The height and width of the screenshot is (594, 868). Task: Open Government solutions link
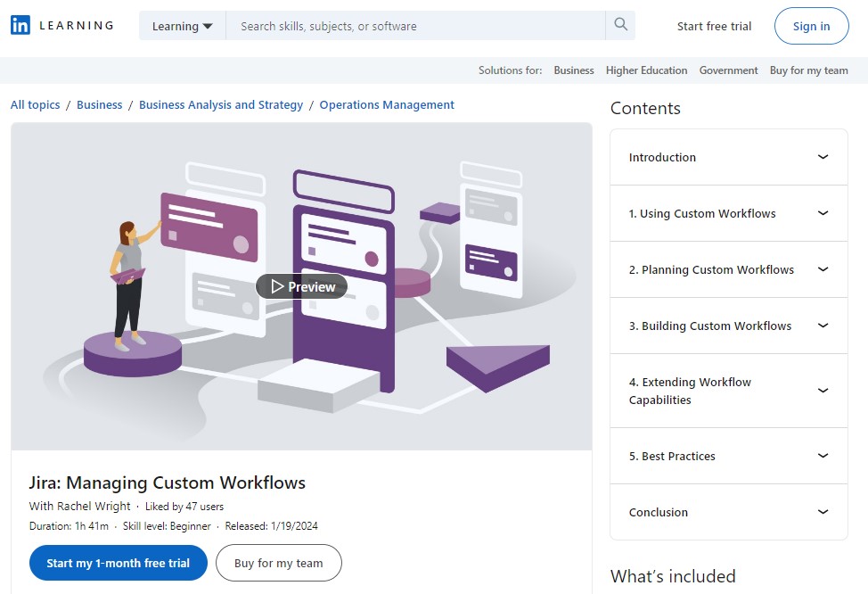[x=728, y=70]
